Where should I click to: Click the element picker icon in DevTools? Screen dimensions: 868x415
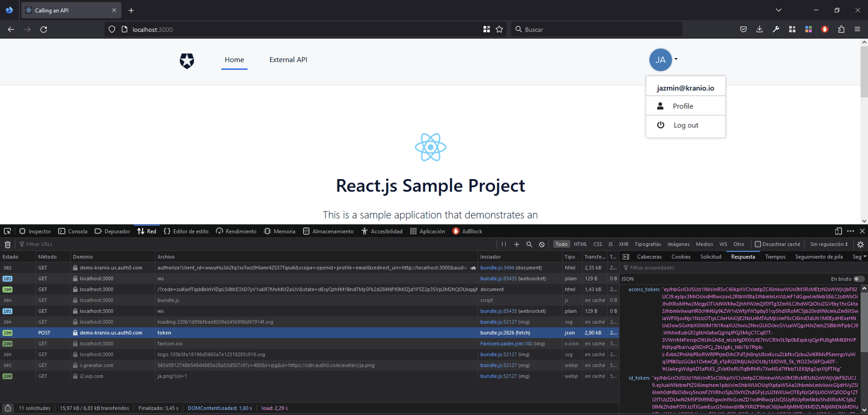7,231
